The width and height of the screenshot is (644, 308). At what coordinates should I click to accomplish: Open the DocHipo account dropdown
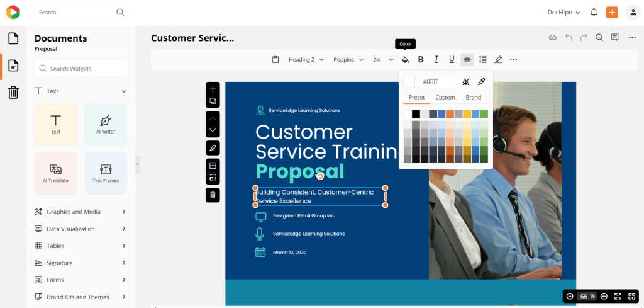pos(563,13)
